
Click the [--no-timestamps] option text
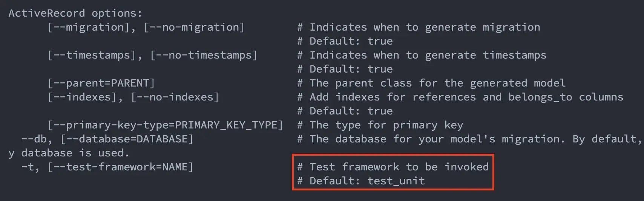(204, 55)
